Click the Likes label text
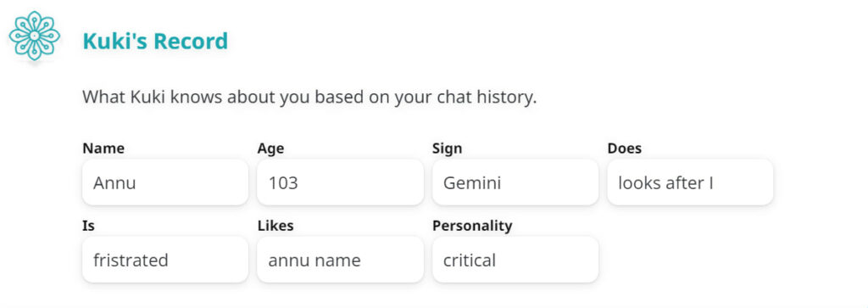868x308 pixels. (x=275, y=226)
